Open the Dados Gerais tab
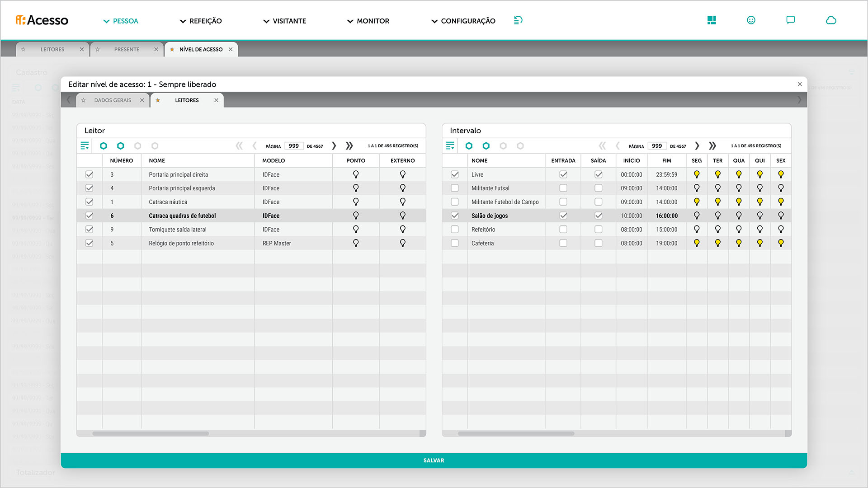Viewport: 868px width, 488px height. 113,100
